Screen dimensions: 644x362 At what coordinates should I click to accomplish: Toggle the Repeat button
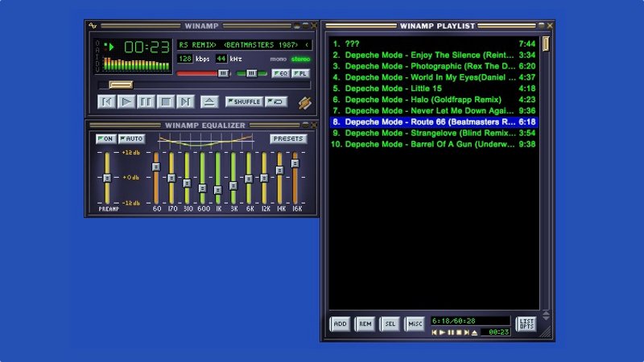pyautogui.click(x=276, y=102)
